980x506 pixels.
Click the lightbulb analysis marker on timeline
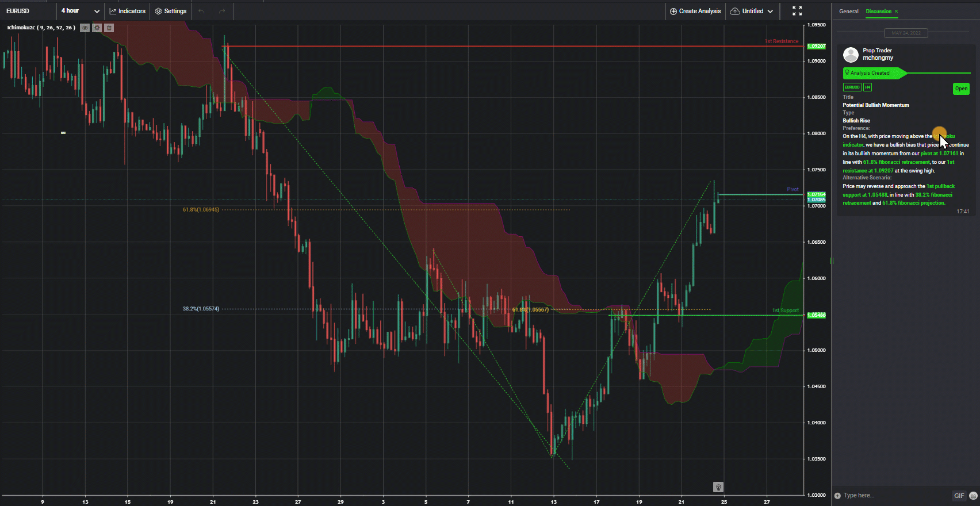pos(718,487)
